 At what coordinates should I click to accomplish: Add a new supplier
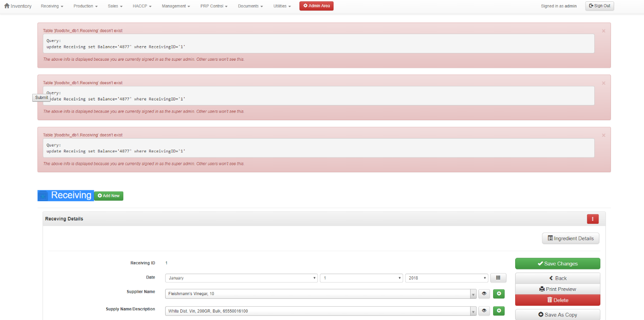click(x=499, y=294)
